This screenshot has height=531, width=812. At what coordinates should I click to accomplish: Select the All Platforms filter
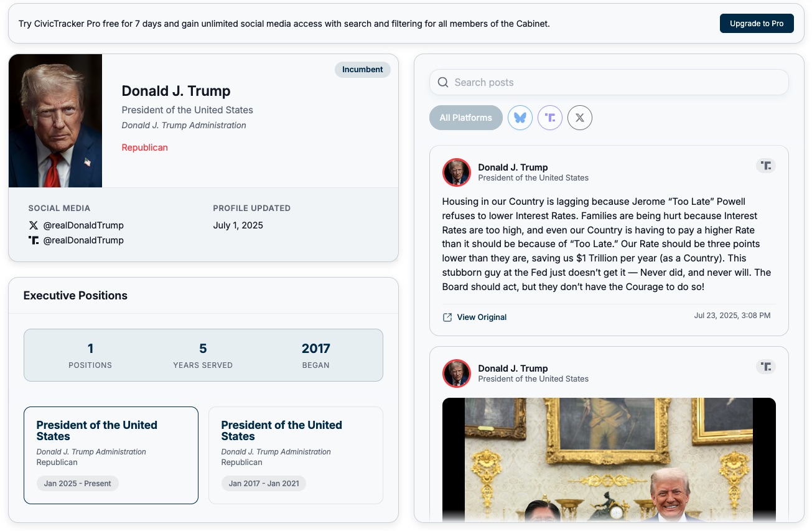pos(466,118)
